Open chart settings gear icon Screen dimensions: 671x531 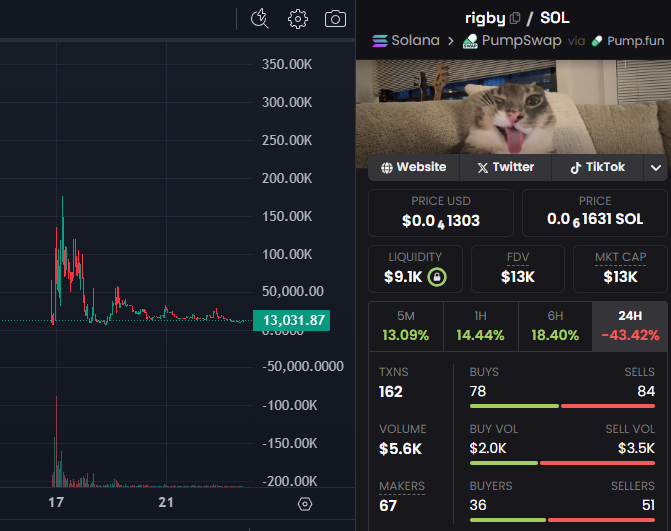298,19
